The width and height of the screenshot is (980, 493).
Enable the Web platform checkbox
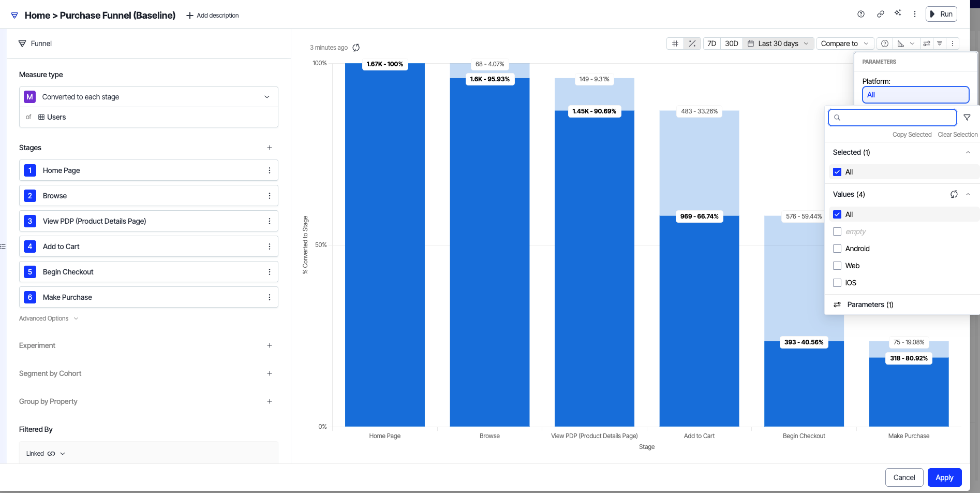(837, 266)
